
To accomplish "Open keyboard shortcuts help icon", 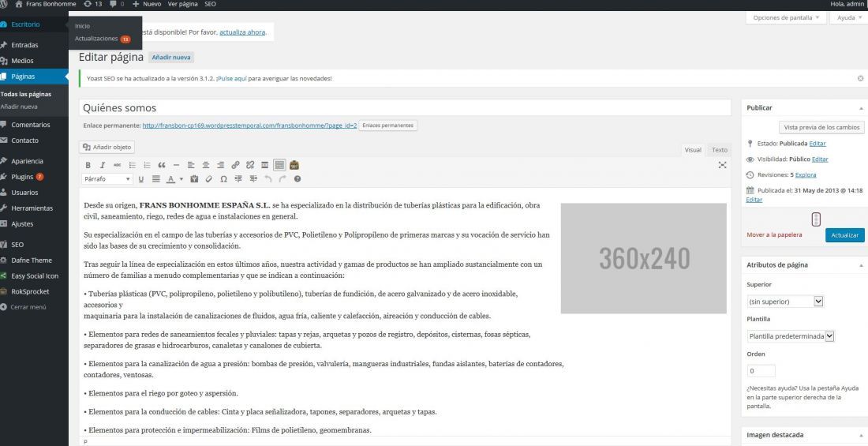I will pyautogui.click(x=297, y=179).
